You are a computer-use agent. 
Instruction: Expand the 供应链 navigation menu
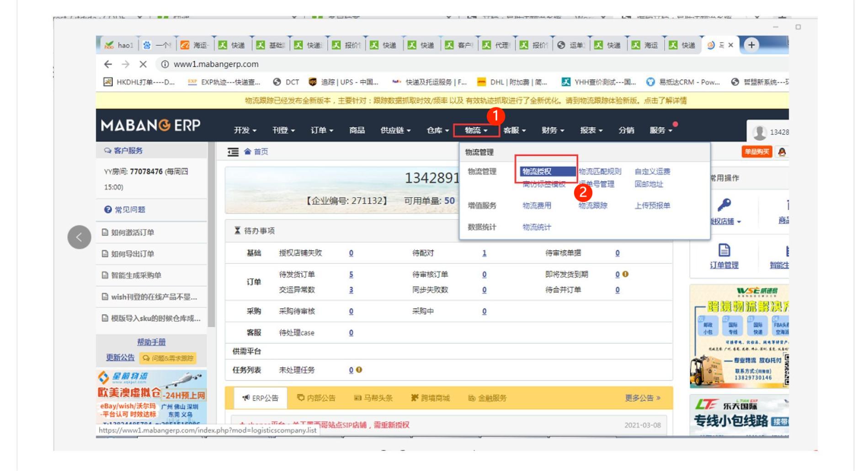coord(395,130)
